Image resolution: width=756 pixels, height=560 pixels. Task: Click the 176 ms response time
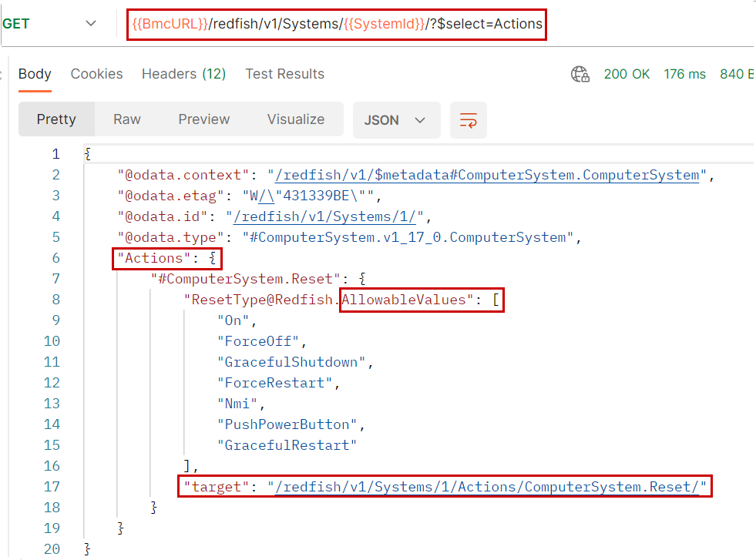684,74
